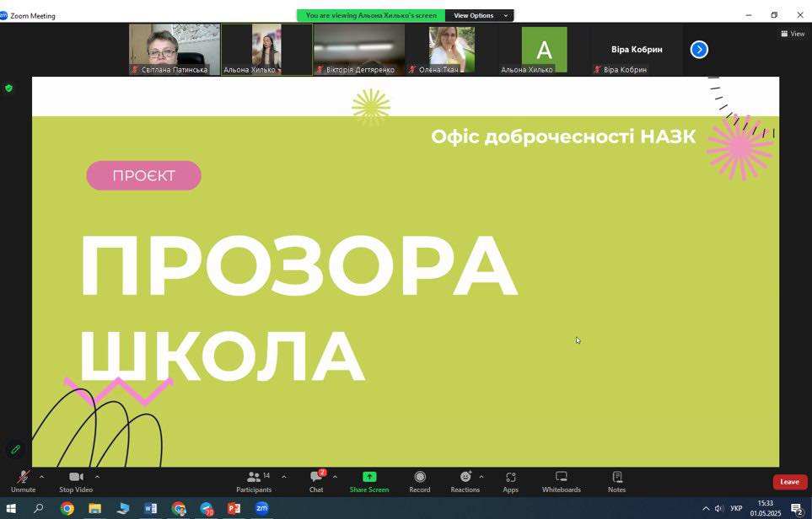Start recording with the Record button
This screenshot has height=519, width=812.
click(x=419, y=481)
